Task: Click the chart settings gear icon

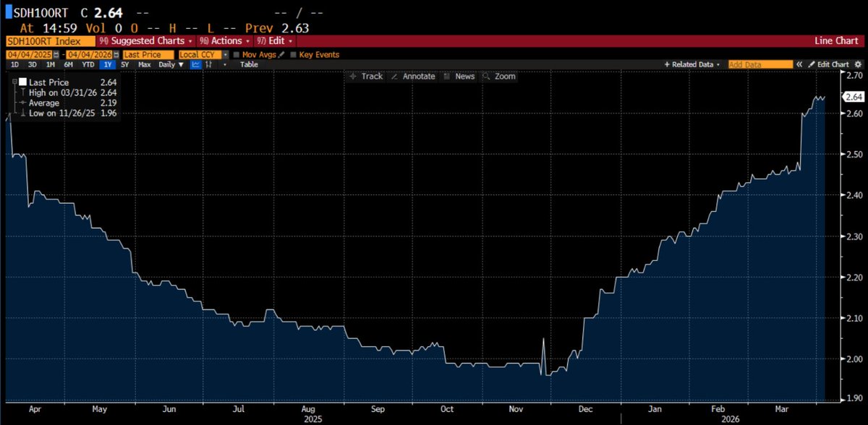Action: point(858,64)
